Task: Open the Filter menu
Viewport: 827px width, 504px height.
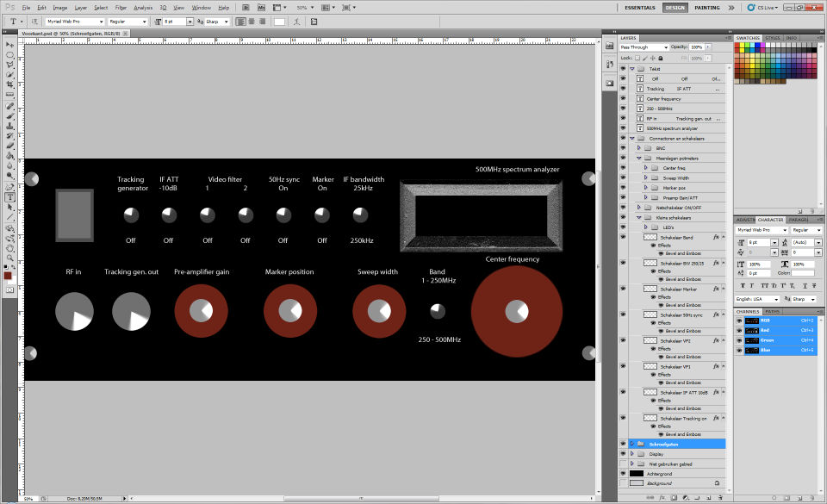Action: coord(121,8)
